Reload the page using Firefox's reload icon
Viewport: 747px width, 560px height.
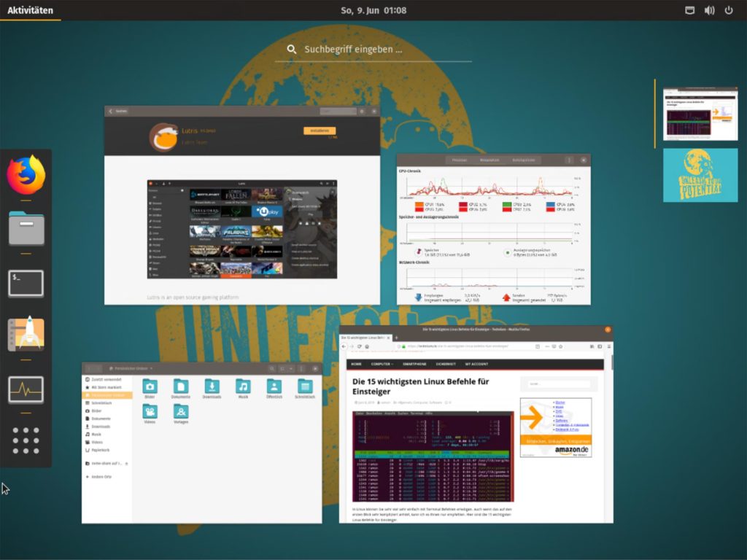pos(360,346)
